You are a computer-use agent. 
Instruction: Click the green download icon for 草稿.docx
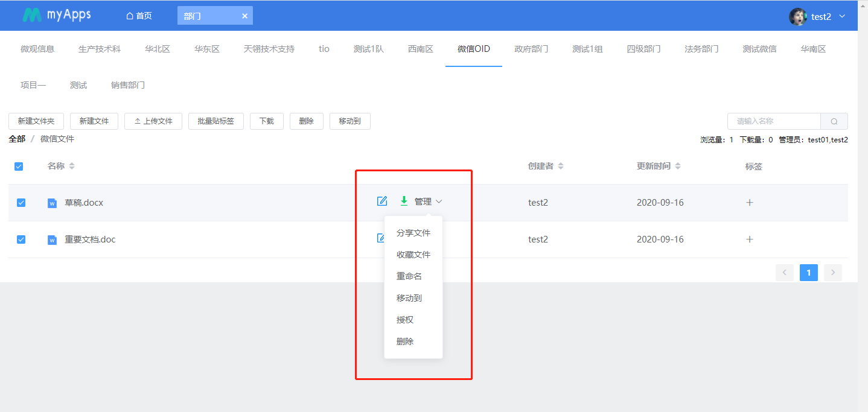404,201
